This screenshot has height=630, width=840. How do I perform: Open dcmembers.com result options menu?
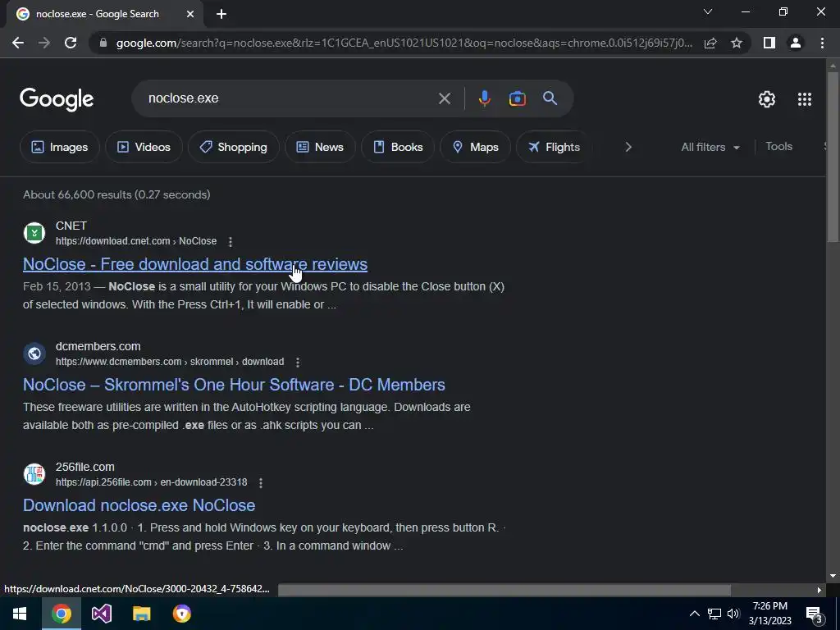(298, 363)
